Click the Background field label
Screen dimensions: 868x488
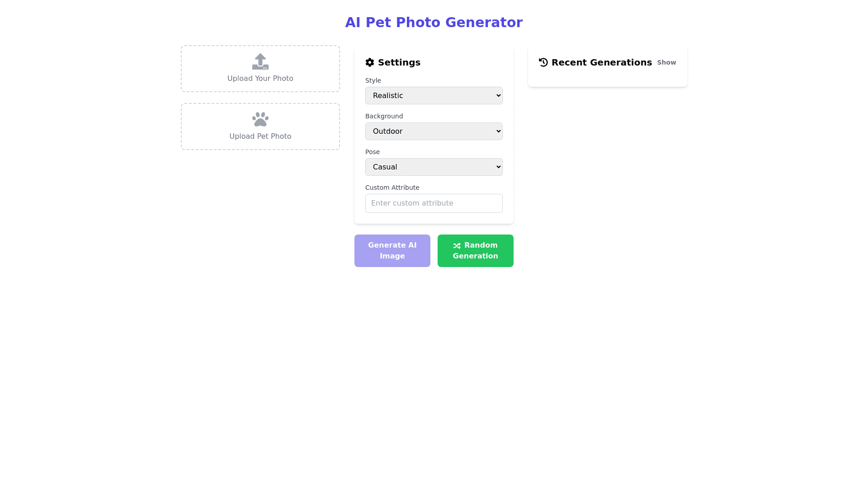click(x=384, y=116)
